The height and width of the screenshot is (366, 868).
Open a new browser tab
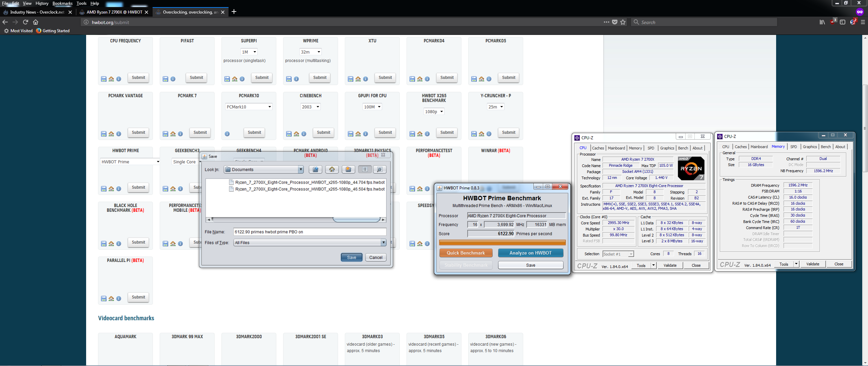(x=234, y=12)
